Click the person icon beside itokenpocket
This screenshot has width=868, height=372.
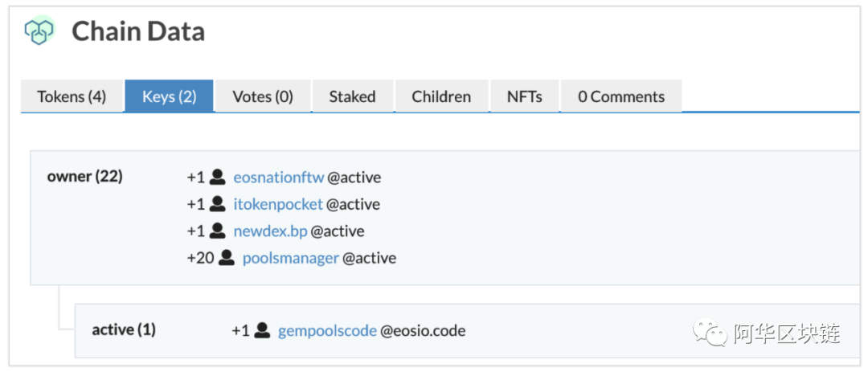[x=218, y=204]
